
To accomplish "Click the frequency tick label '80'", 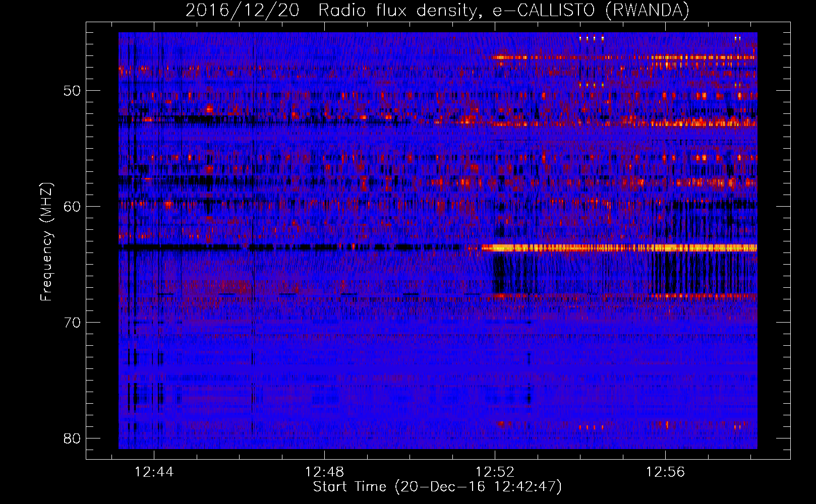I will click(73, 438).
